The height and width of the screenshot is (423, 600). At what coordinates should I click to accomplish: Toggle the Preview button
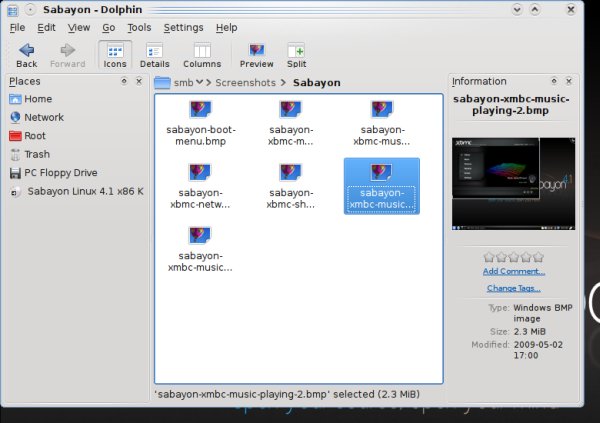pyautogui.click(x=256, y=56)
